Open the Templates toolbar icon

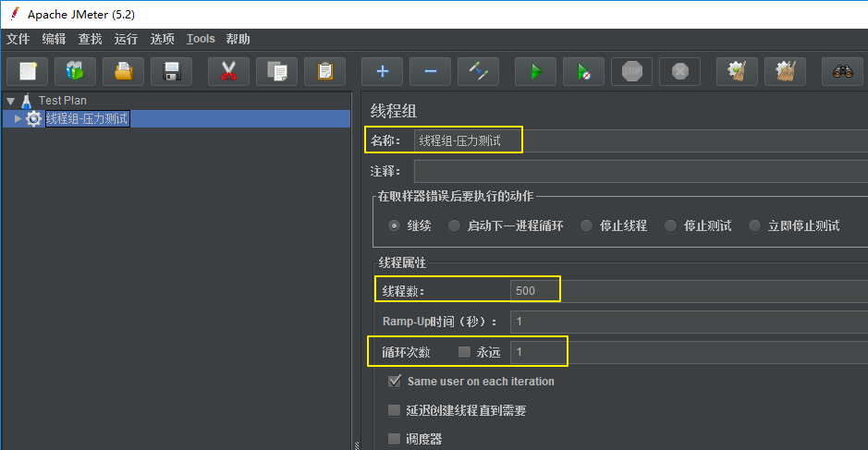[x=75, y=71]
